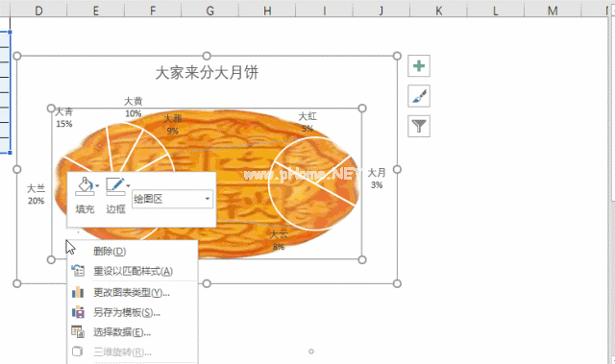
Task: Select column header G
Action: (x=210, y=11)
